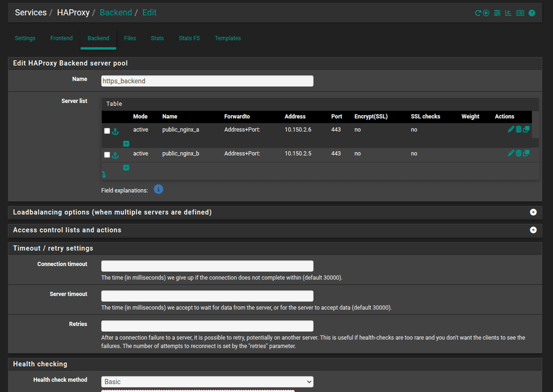Delete the public_nginx_a server entry
The image size is (553, 392).
point(519,129)
